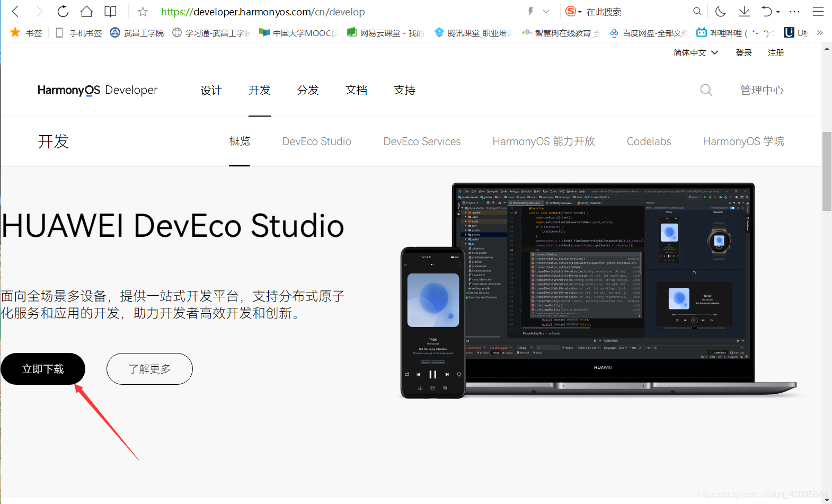Open the 百度网盘 bookmark
Viewport: 832px width, 504px height.
coord(648,33)
